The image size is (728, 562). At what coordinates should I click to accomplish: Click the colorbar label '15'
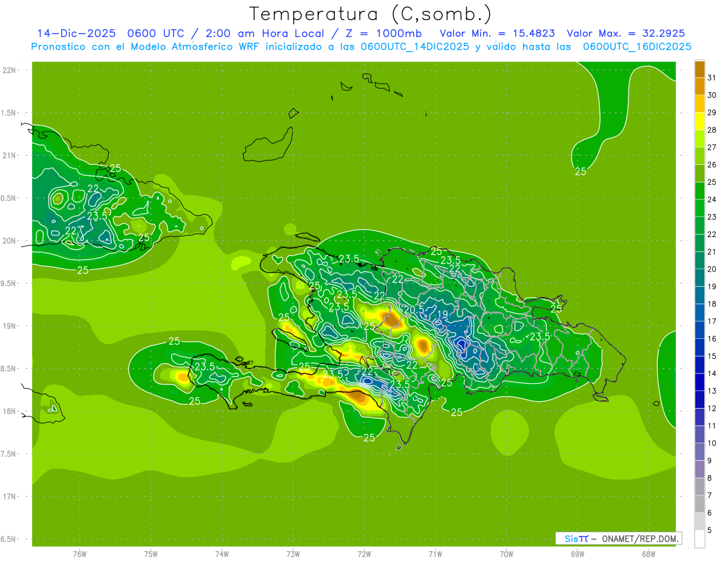(712, 356)
